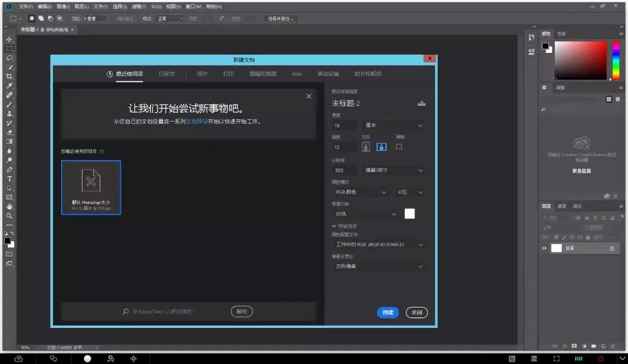628x364 pixels.
Task: Choose landscape orientation button
Action: (381, 147)
